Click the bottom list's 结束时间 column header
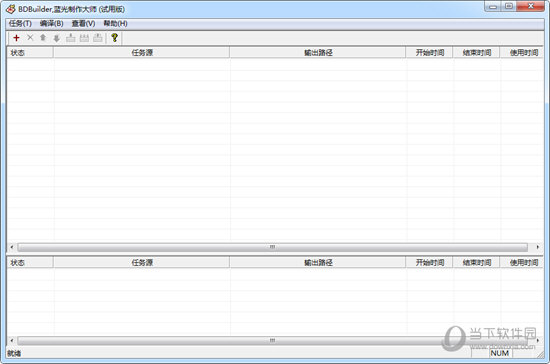This screenshot has height=364, width=550. pyautogui.click(x=476, y=263)
